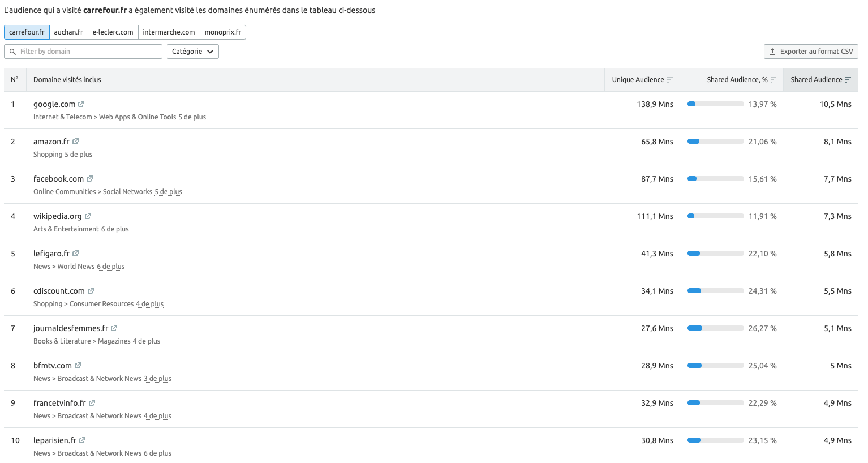The width and height of the screenshot is (868, 463).
Task: Click the shared audience bar for cdiscount.com
Action: (x=715, y=291)
